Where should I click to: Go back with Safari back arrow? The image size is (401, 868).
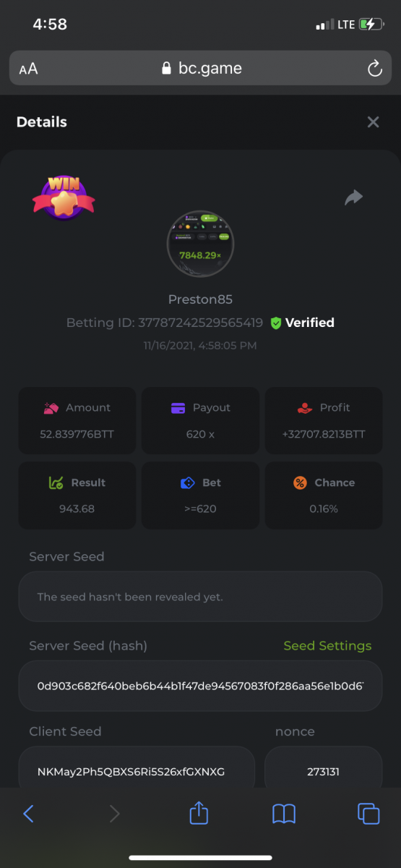pyautogui.click(x=28, y=814)
